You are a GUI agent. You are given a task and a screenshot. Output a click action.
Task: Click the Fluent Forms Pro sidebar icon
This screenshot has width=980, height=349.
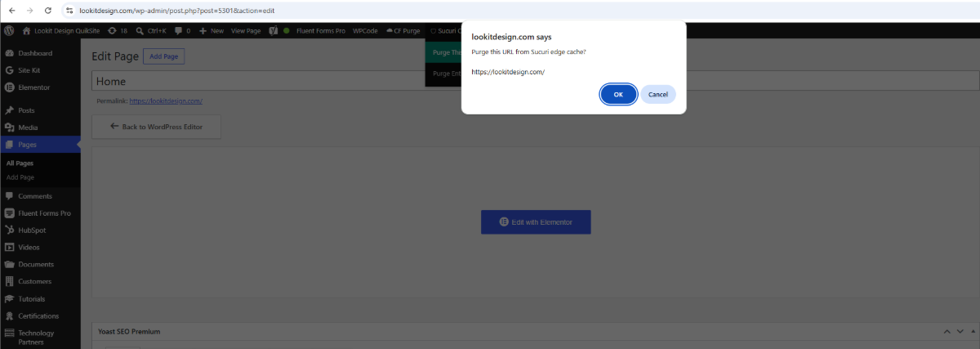pos(9,213)
